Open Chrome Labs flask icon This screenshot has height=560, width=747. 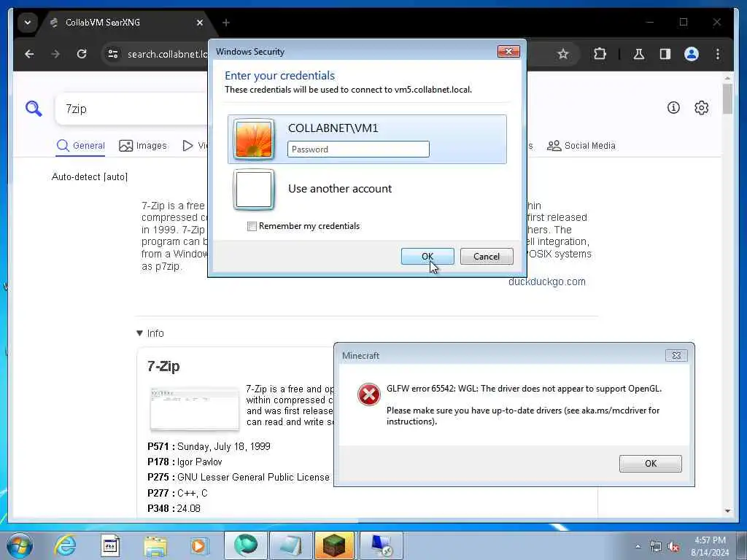coord(639,54)
